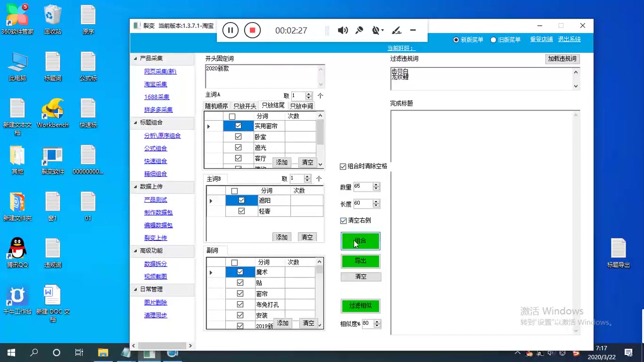Click the green 导出 button
The height and width of the screenshot is (362, 644).
(x=361, y=261)
